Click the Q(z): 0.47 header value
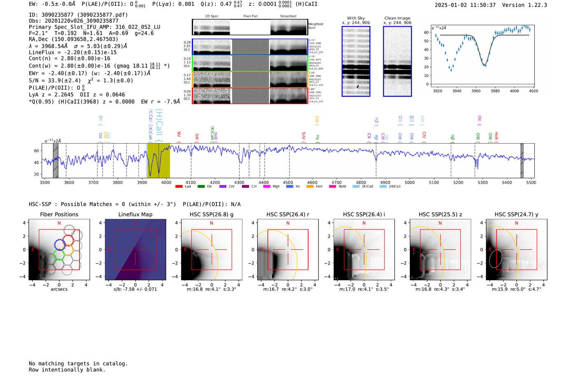576x392 pixels. [x=221, y=4]
